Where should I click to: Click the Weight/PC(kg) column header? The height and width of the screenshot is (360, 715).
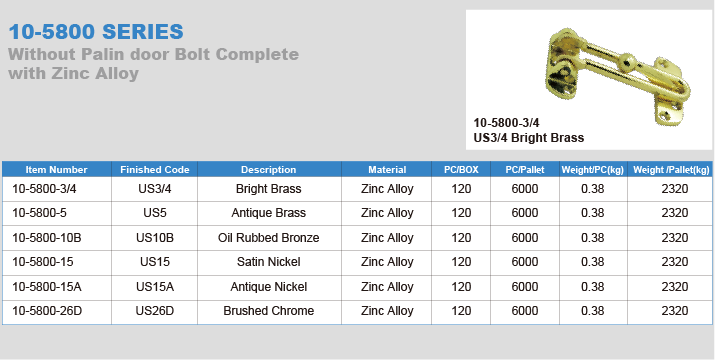593,170
